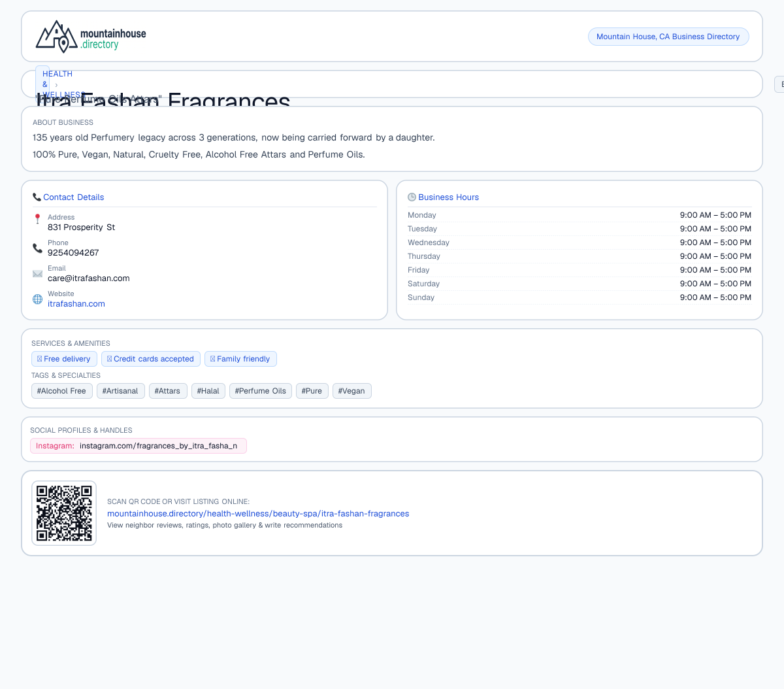Select the address 831 Prosperity St

point(81,227)
